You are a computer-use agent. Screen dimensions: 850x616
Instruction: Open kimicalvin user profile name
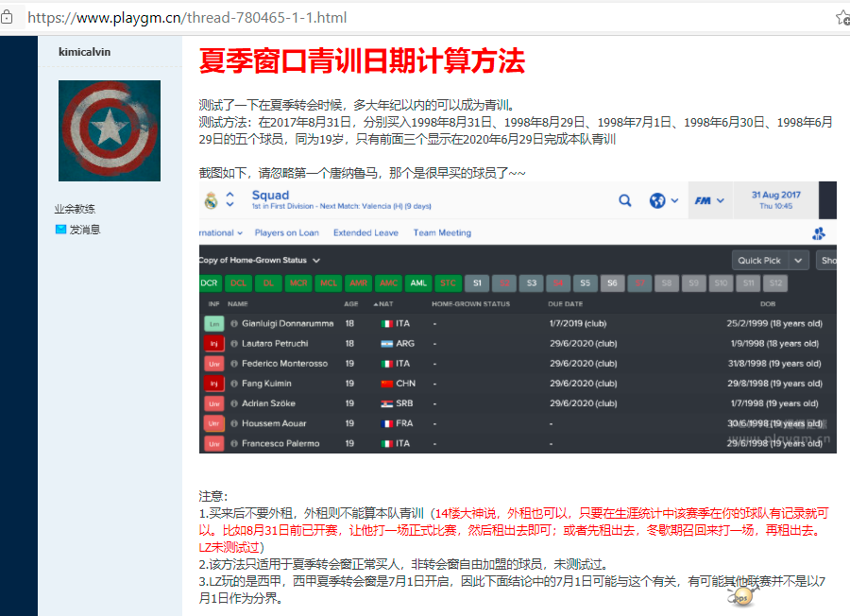85,52
